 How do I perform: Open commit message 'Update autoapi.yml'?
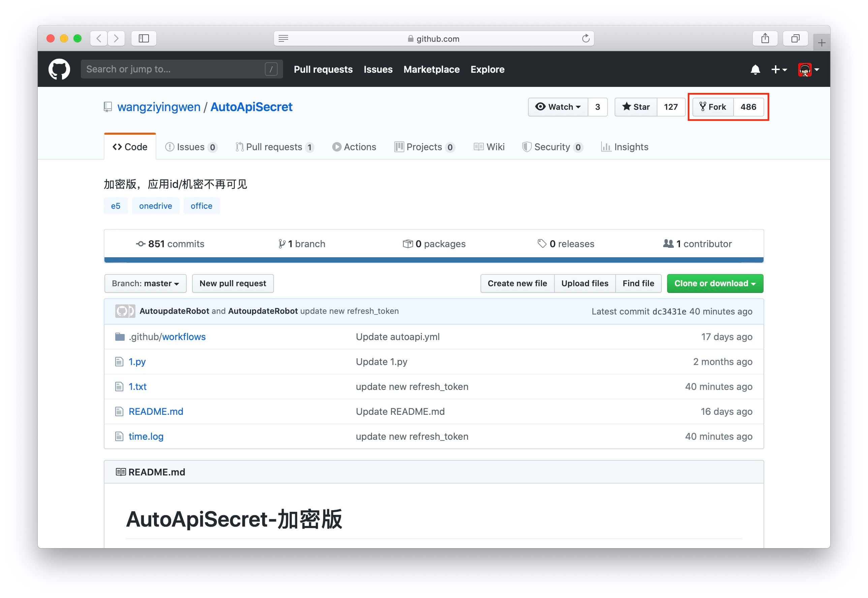[x=398, y=337]
